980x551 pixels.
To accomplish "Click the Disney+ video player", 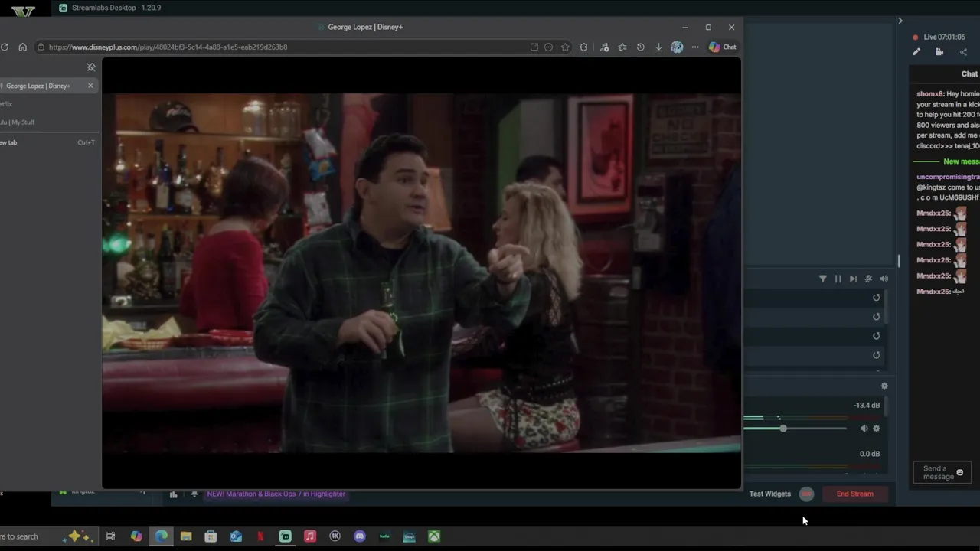I will tap(421, 272).
